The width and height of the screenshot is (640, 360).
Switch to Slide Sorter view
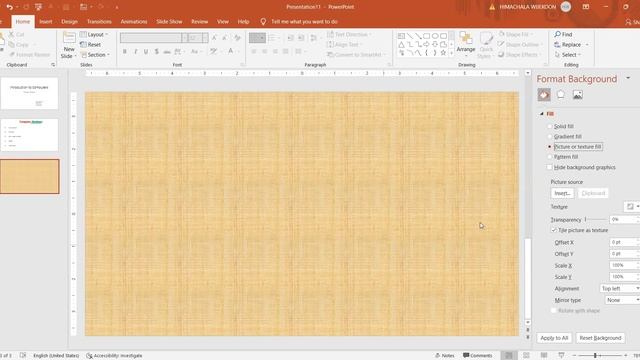[527, 356]
